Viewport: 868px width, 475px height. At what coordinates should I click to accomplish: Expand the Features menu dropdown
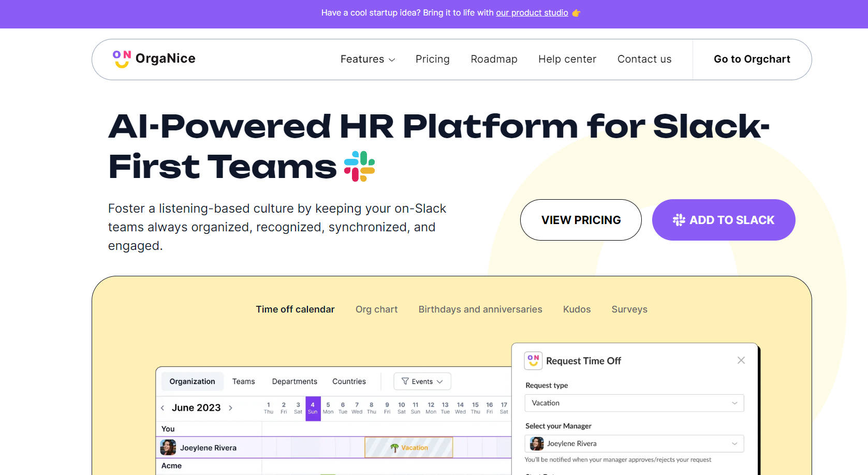367,60
